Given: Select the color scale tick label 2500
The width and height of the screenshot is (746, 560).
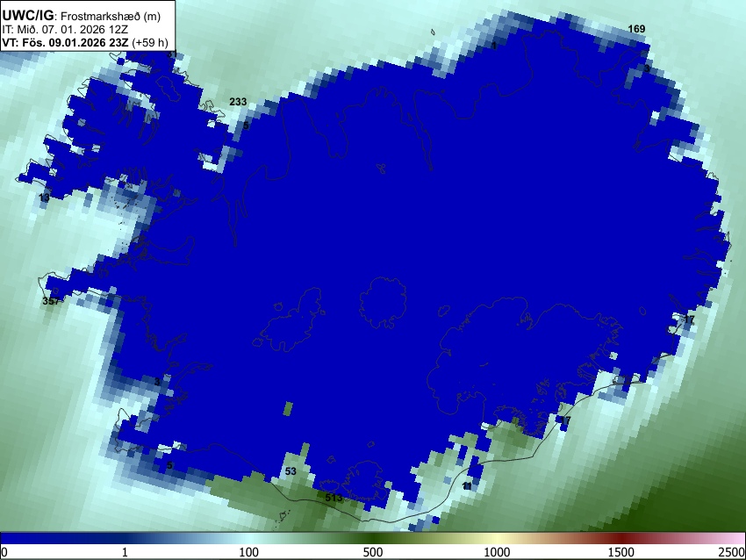Looking at the screenshot, I should tap(732, 552).
